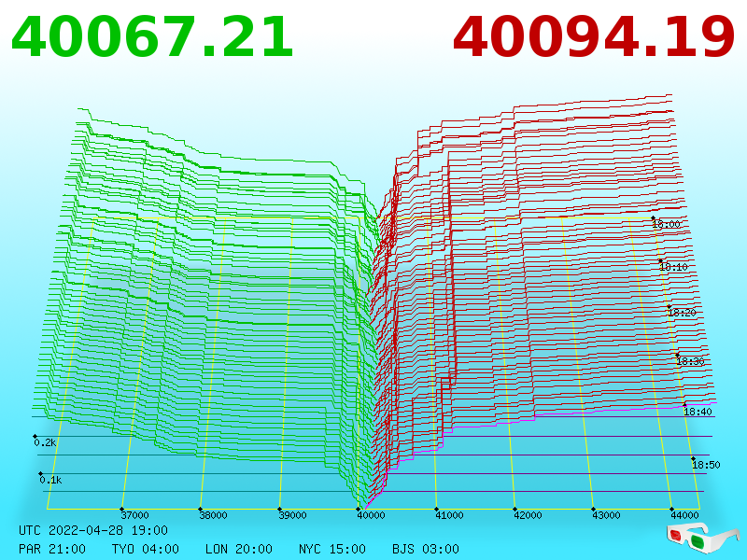Click the LON 20:00 clock
Viewport: 747px width, 560px height.
pos(239,549)
